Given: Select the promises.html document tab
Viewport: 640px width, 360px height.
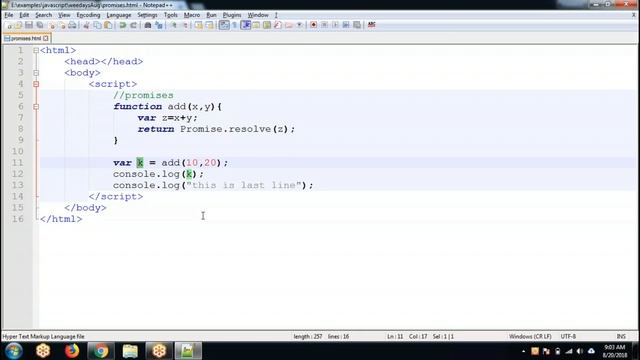Looking at the screenshot, I should (26, 38).
